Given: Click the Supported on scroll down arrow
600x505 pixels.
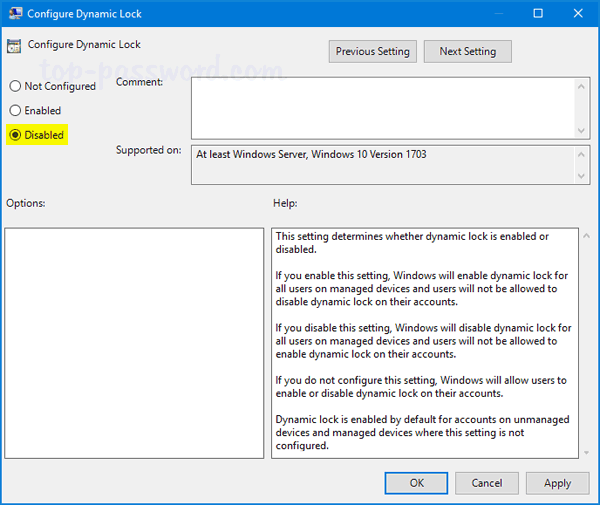Looking at the screenshot, I should click(581, 176).
